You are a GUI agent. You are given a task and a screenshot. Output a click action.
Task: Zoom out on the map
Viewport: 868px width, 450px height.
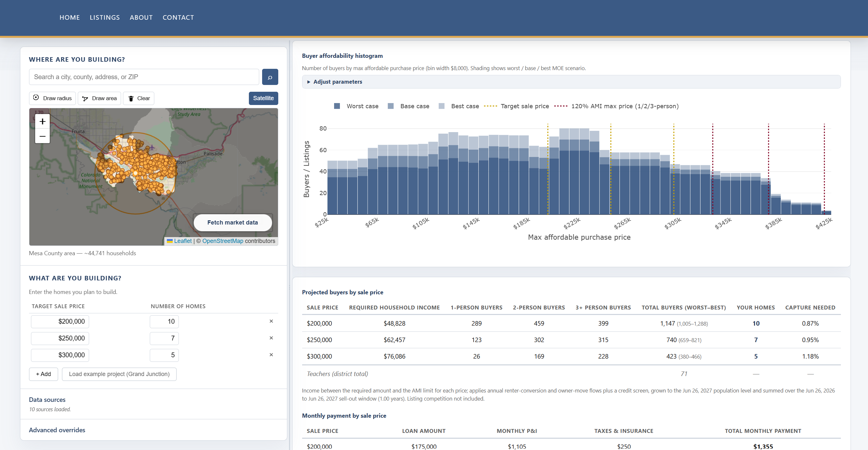(x=43, y=136)
